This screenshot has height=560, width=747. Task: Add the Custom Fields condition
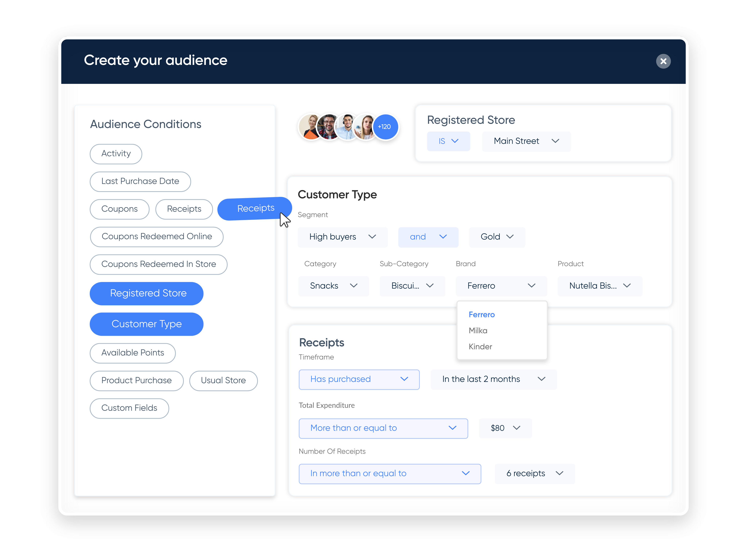tap(129, 408)
